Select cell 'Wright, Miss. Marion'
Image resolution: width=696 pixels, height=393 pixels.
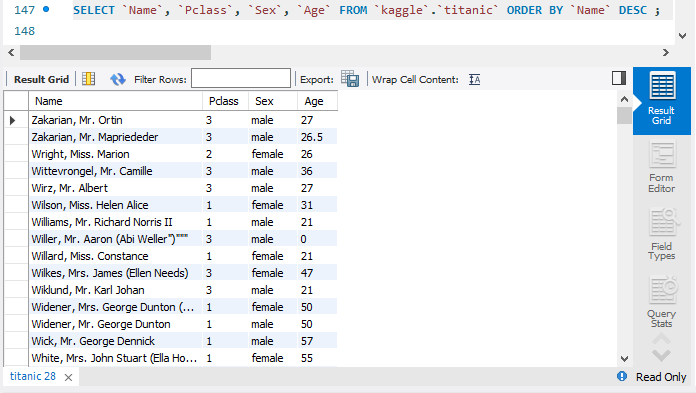click(116, 154)
